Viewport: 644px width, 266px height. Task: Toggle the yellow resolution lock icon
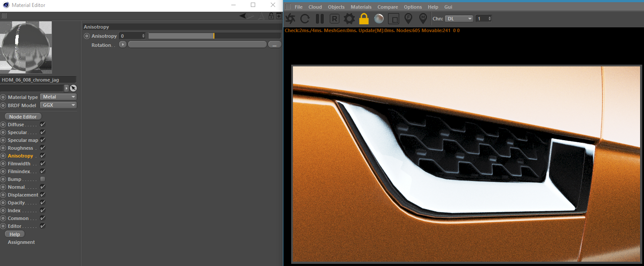[x=364, y=19]
